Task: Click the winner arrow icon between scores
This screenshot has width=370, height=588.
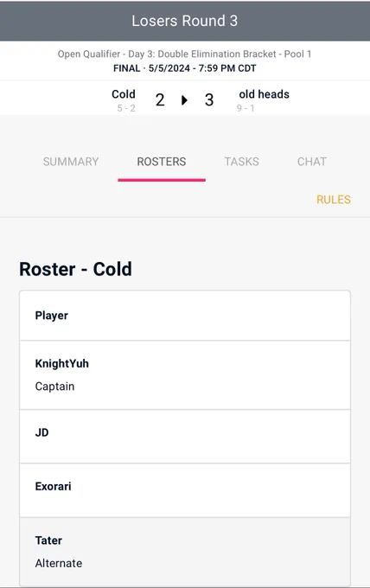Action: pos(184,100)
